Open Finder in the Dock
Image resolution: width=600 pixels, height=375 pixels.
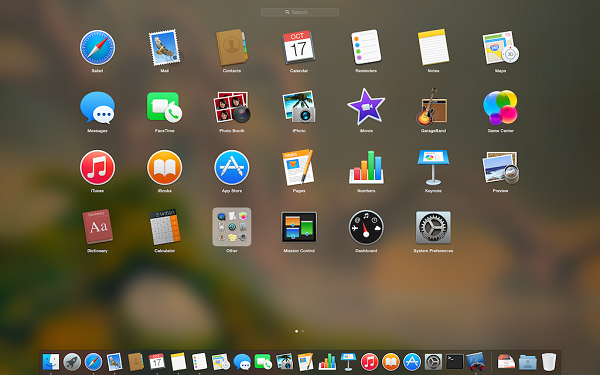point(51,362)
